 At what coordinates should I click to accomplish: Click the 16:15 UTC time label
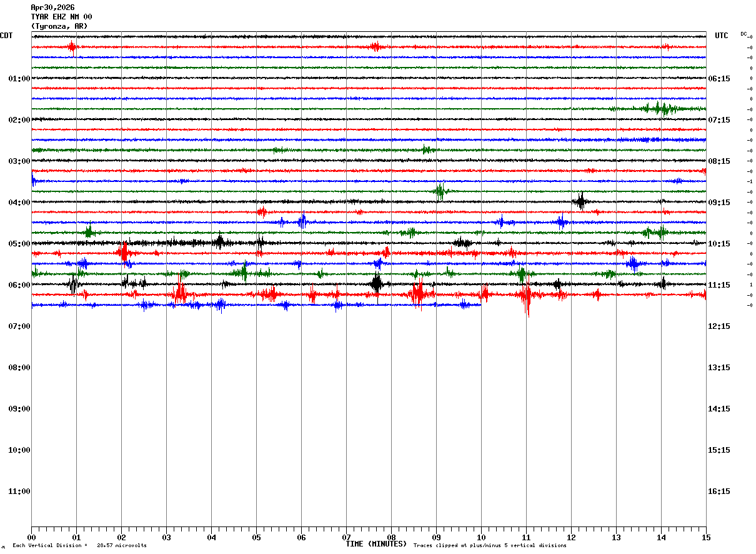click(720, 491)
